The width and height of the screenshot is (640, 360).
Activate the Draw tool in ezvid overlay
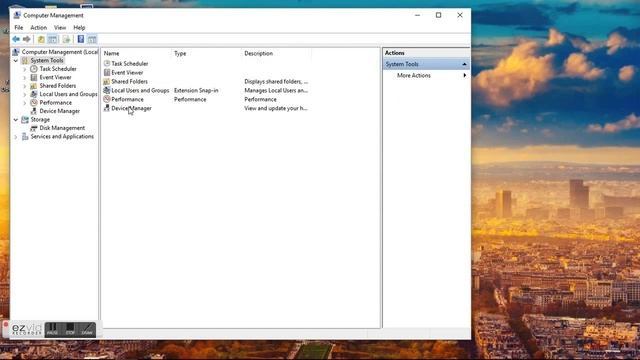coord(87,329)
